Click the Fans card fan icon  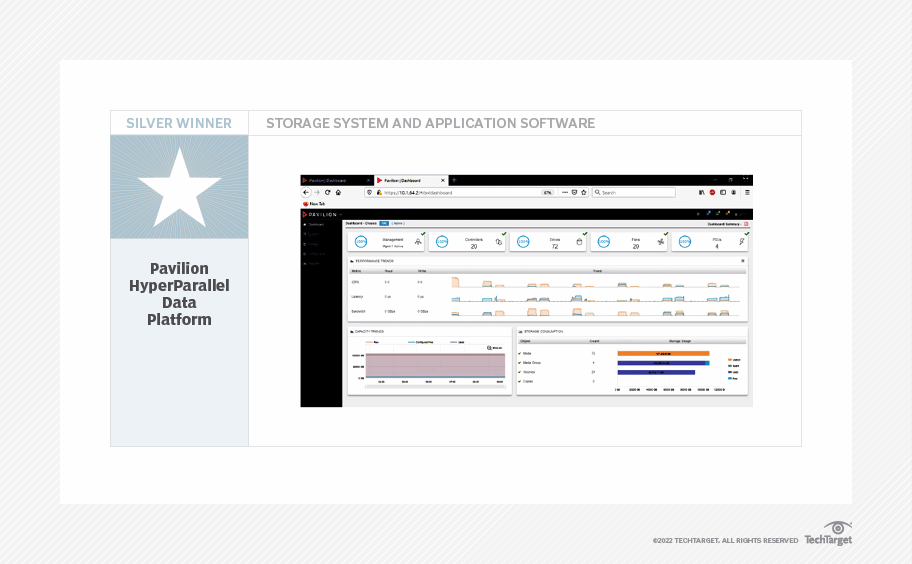coord(661,242)
